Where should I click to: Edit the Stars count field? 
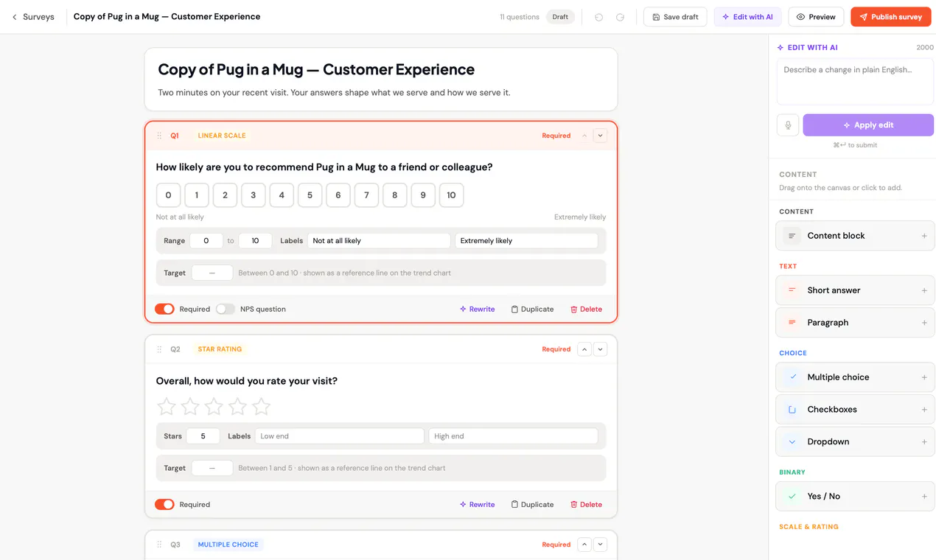[x=203, y=436]
